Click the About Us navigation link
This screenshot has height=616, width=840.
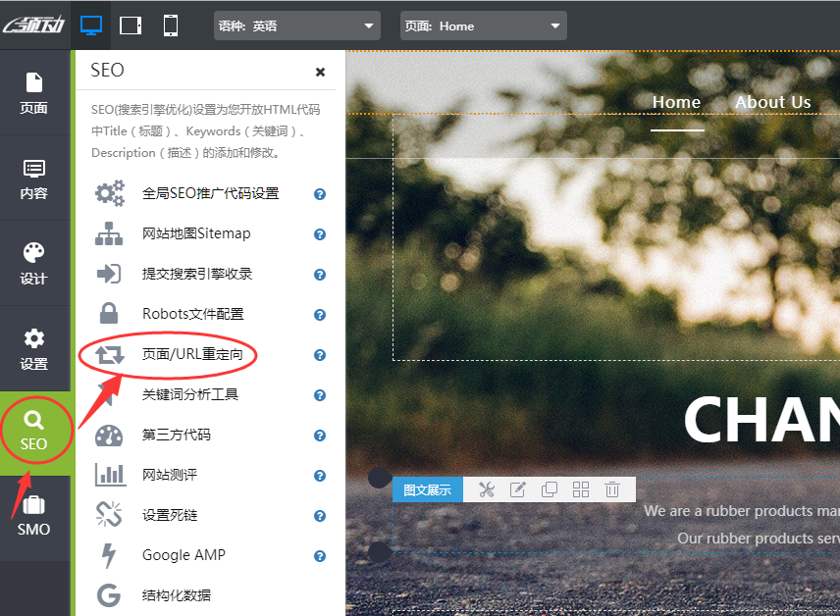(772, 102)
